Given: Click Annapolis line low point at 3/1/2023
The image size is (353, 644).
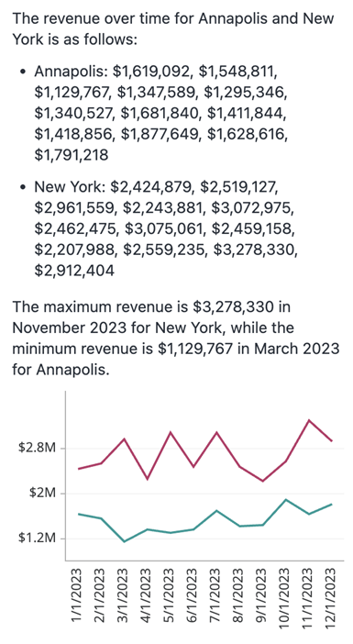Looking at the screenshot, I should 125,542.
